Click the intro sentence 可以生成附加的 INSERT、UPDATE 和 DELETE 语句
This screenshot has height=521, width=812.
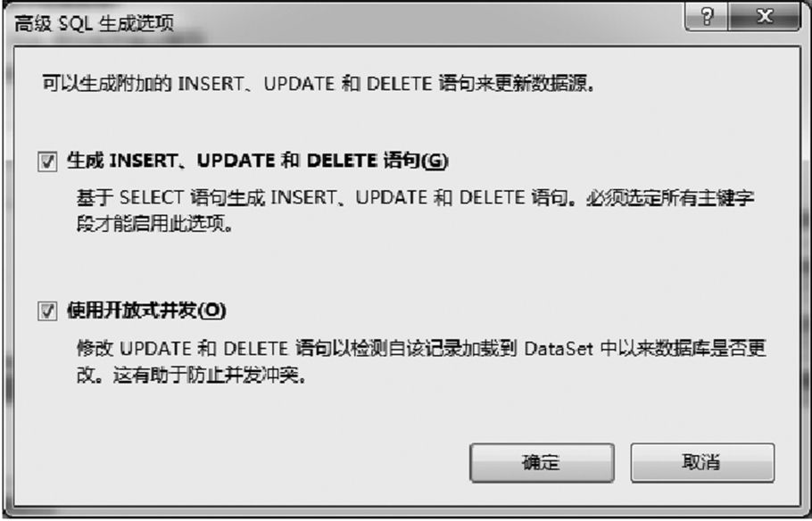pos(318,83)
